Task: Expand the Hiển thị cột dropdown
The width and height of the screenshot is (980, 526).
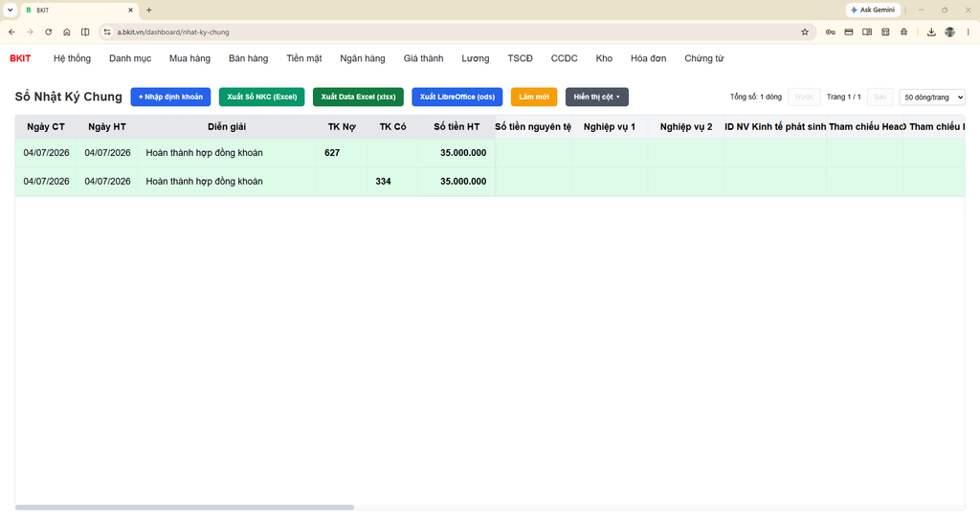Action: point(597,97)
